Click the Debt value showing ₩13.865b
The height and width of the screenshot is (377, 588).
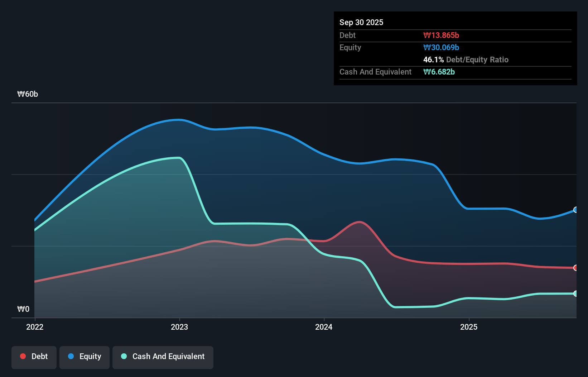point(442,35)
